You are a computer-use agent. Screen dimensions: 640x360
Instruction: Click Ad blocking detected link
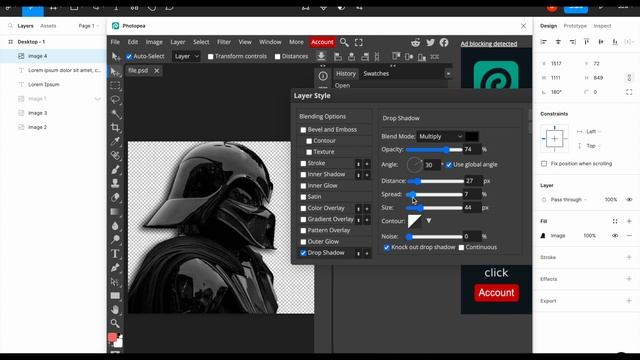[489, 44]
